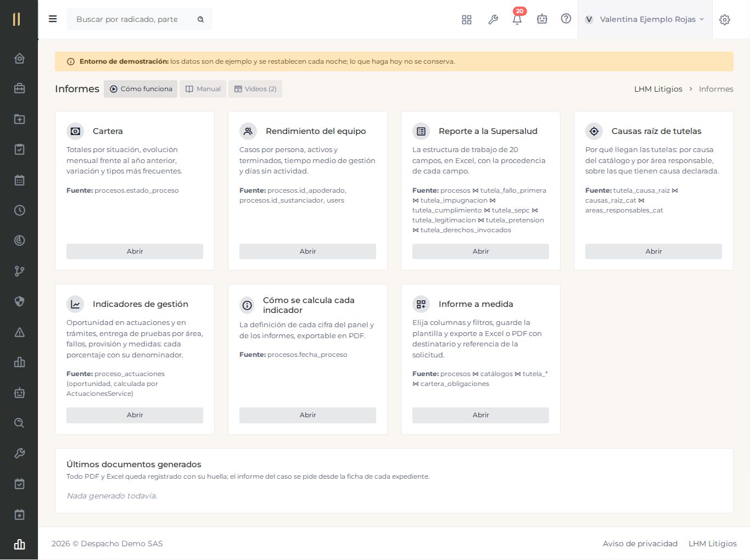The height and width of the screenshot is (560, 750).
Task: Click the folder-plus icon in the sidebar
Action: click(19, 119)
